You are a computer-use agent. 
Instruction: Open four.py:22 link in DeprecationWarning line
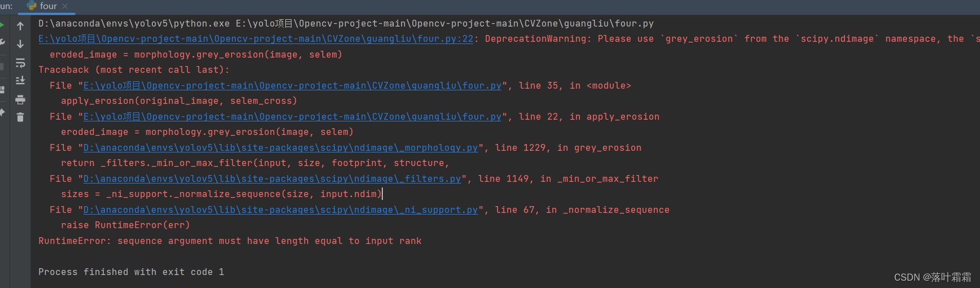pos(256,39)
